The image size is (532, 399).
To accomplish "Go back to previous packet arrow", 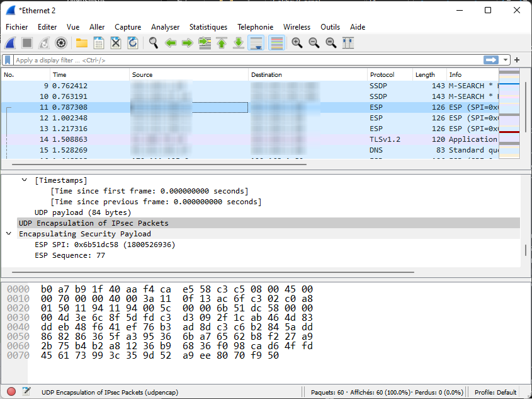I will (x=171, y=43).
